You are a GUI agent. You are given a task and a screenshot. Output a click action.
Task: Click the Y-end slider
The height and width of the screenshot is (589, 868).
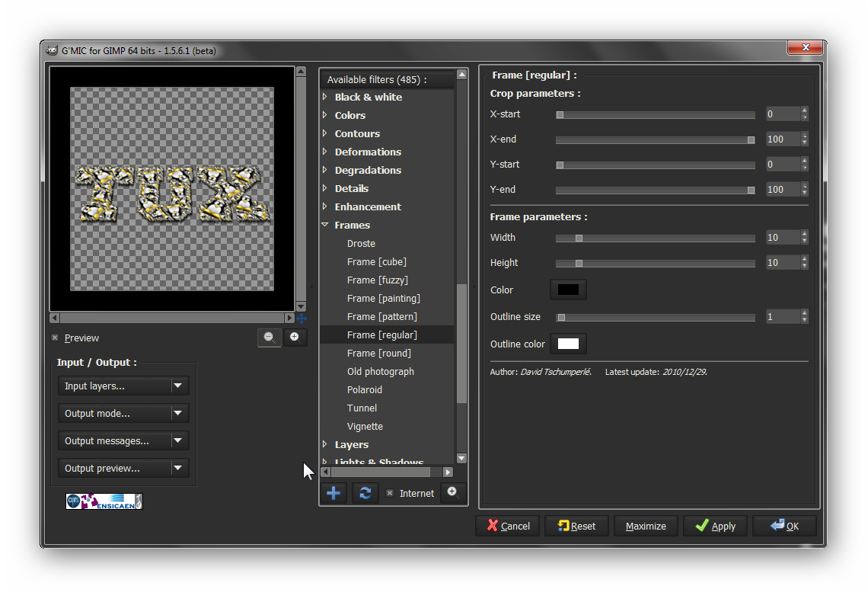[656, 190]
